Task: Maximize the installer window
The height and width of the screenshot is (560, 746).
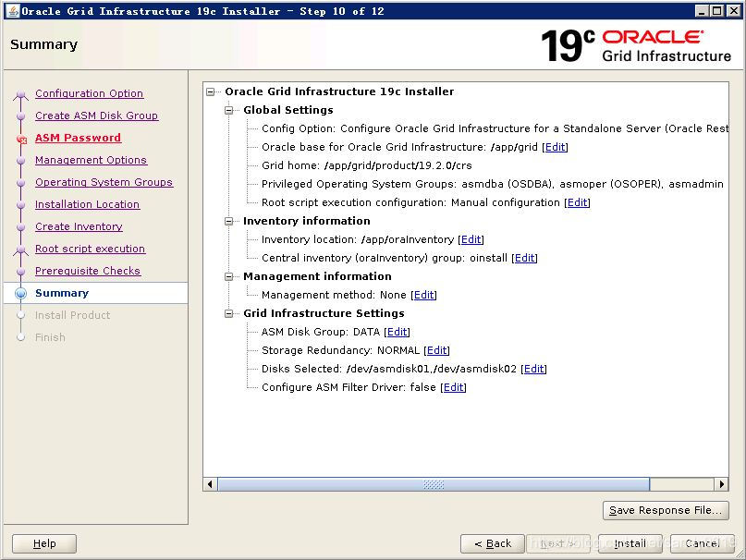Action: 717,11
